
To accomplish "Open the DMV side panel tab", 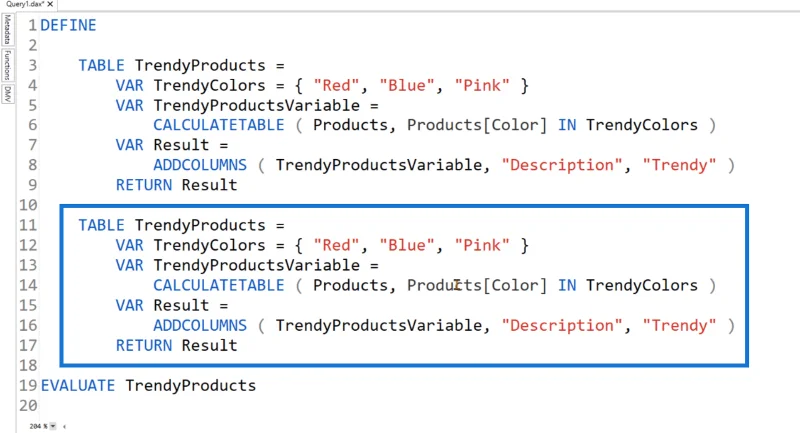I will pyautogui.click(x=8, y=94).
